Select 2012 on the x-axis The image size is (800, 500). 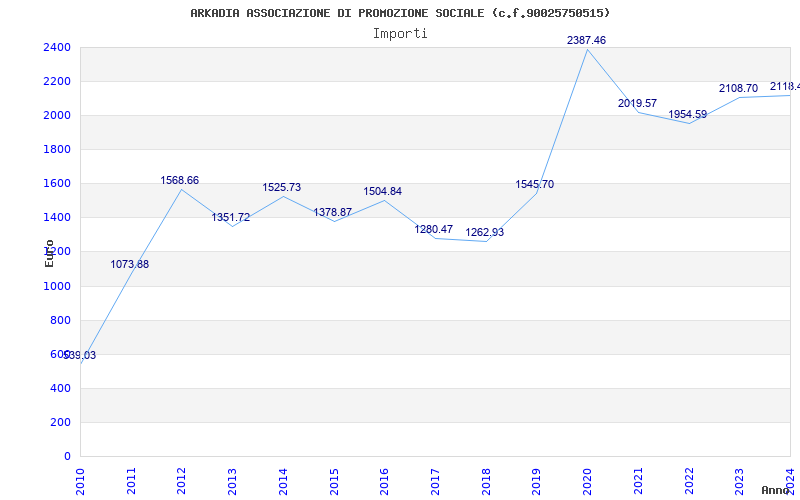coord(181,480)
